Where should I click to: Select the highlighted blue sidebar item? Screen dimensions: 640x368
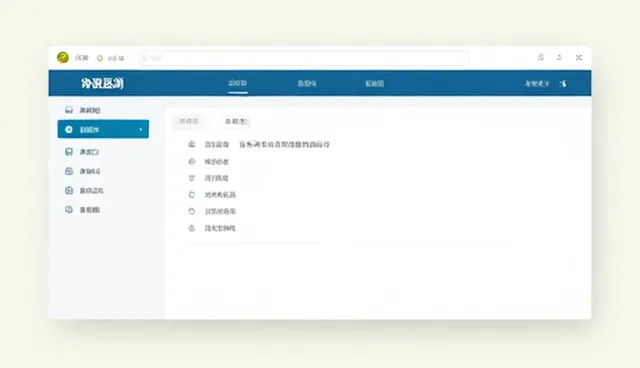(103, 129)
